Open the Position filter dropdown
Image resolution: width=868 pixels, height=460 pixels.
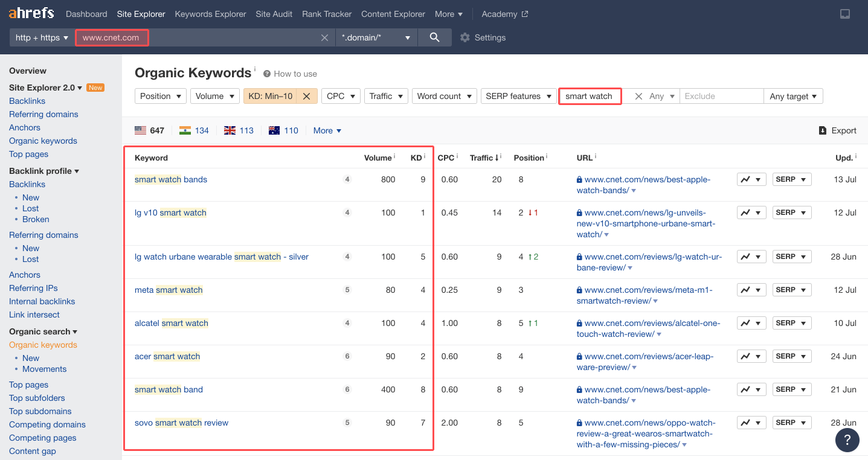(x=161, y=96)
